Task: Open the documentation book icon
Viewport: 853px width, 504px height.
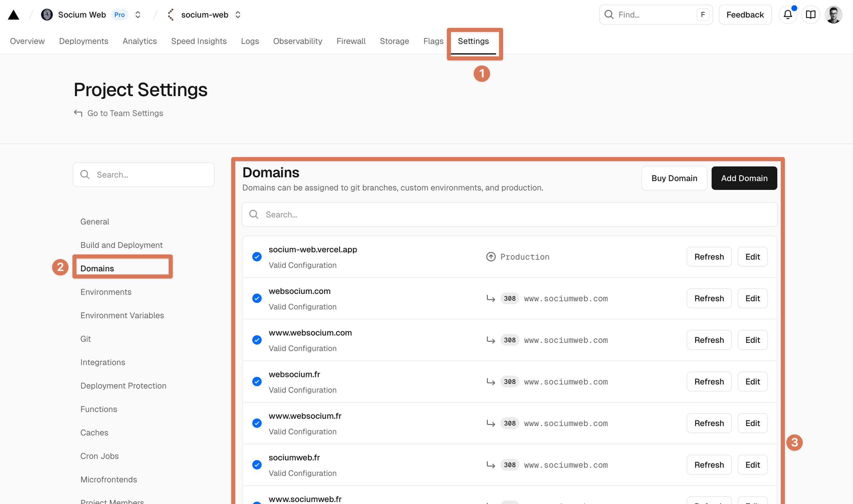Action: 811,15
